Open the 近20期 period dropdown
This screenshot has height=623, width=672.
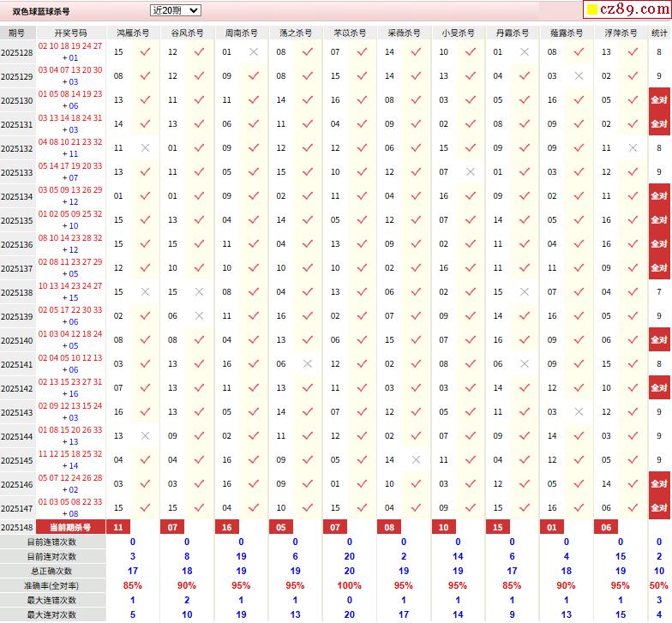(x=175, y=10)
